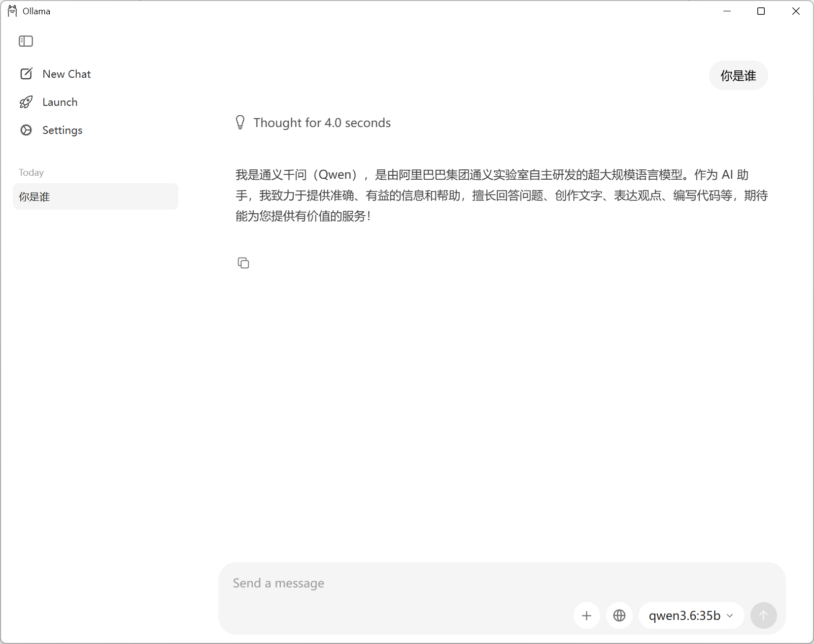This screenshot has width=814, height=644.
Task: Copy the assistant response
Action: pyautogui.click(x=243, y=263)
